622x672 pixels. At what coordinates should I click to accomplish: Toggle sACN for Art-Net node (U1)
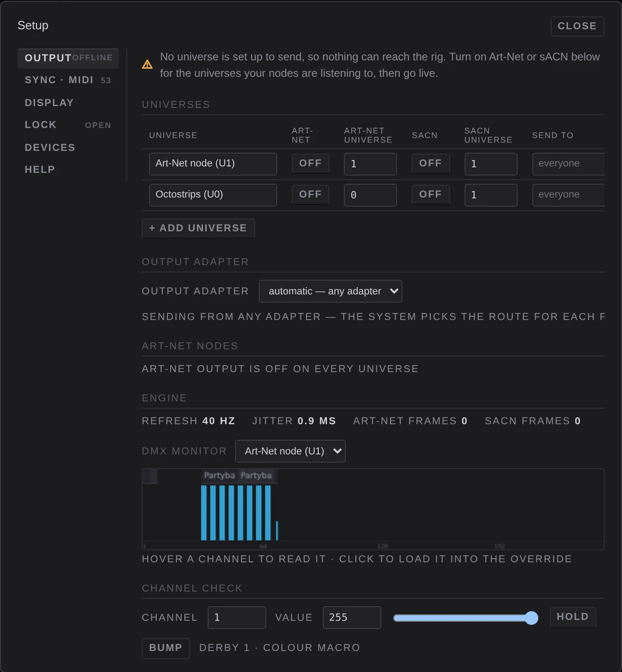(x=431, y=164)
